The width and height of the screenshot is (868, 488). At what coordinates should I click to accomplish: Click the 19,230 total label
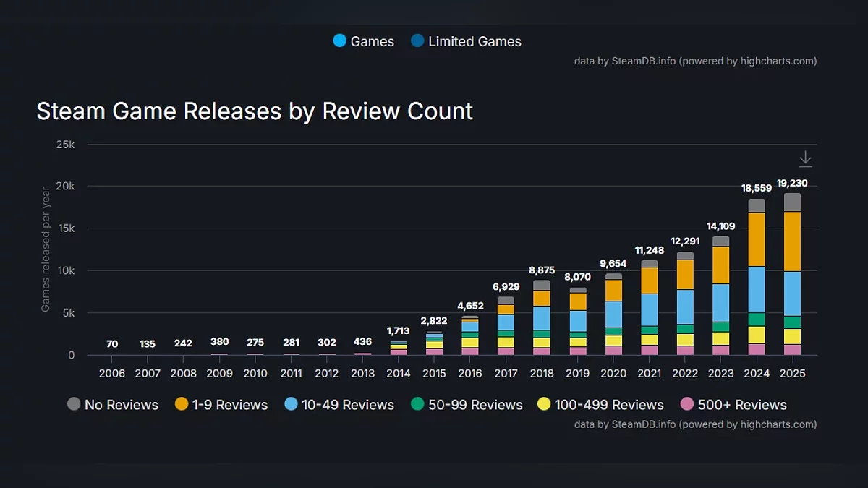792,184
